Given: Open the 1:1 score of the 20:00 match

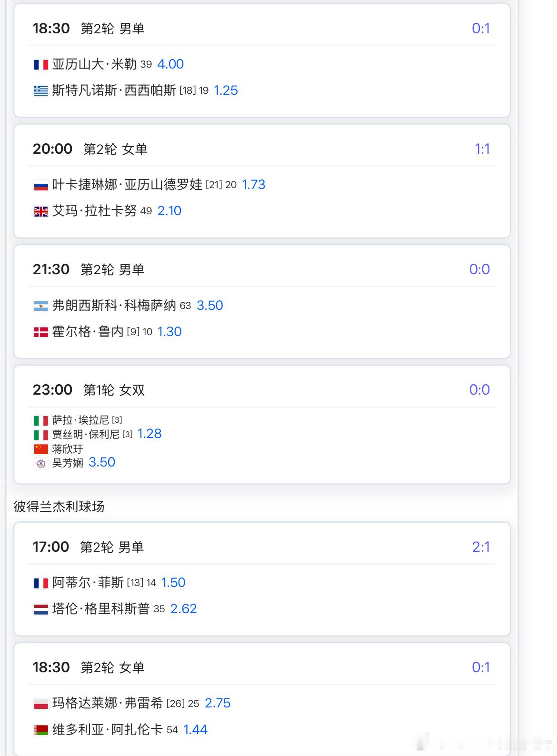Looking at the screenshot, I should click(482, 149).
